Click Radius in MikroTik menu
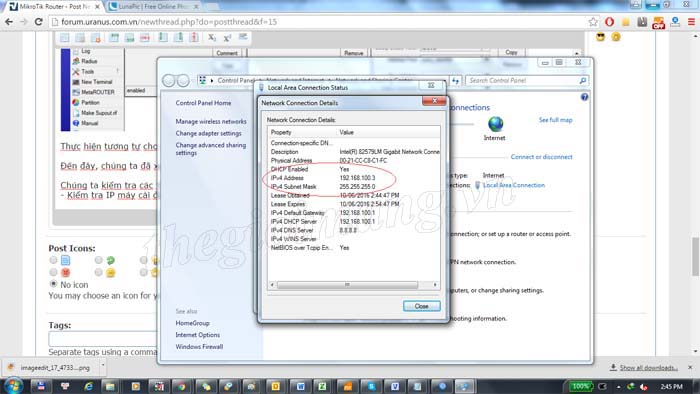 pos(89,61)
